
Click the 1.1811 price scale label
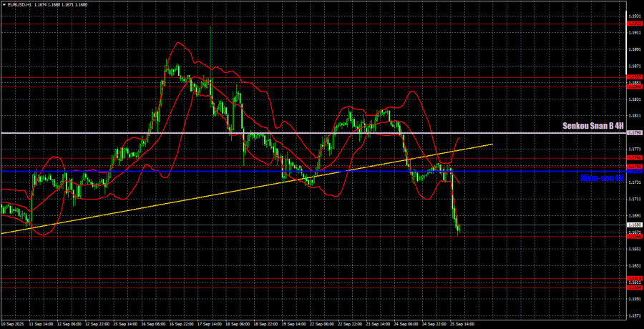(x=633, y=116)
